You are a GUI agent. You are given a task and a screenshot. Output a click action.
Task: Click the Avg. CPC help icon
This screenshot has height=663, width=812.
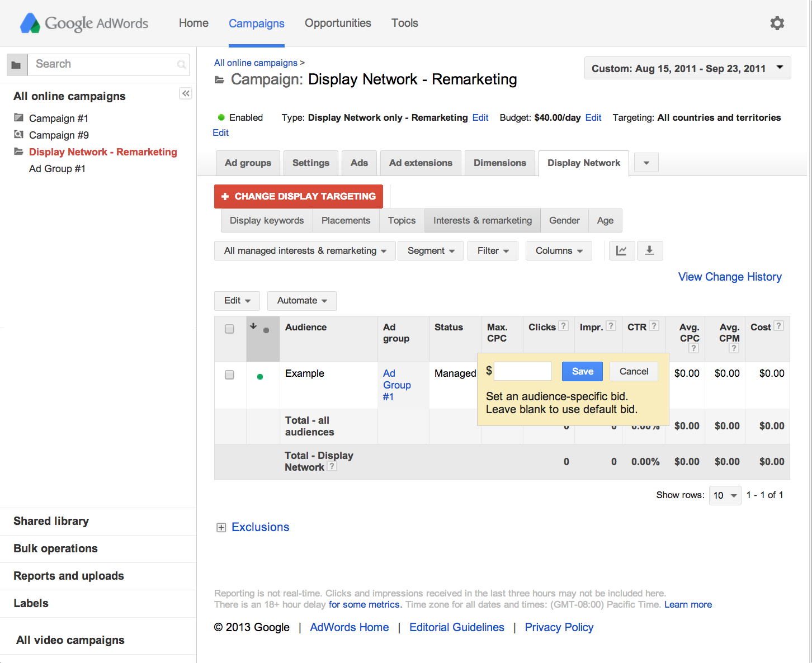(693, 348)
